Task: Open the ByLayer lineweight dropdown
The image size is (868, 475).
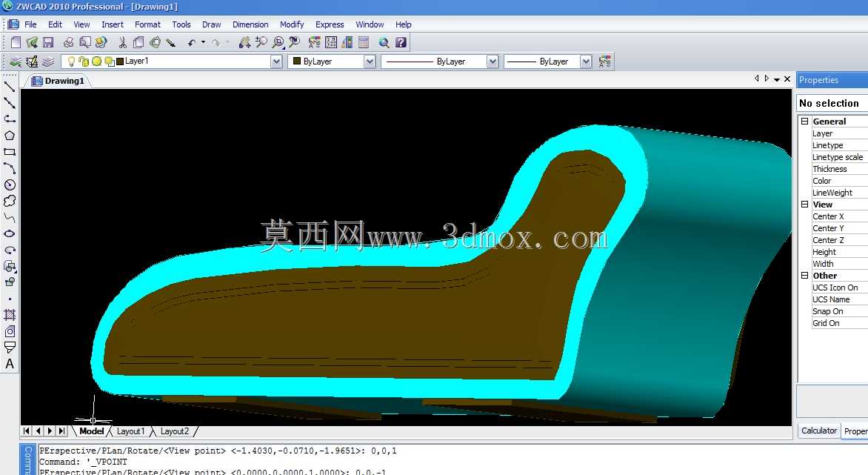Action: click(x=586, y=62)
